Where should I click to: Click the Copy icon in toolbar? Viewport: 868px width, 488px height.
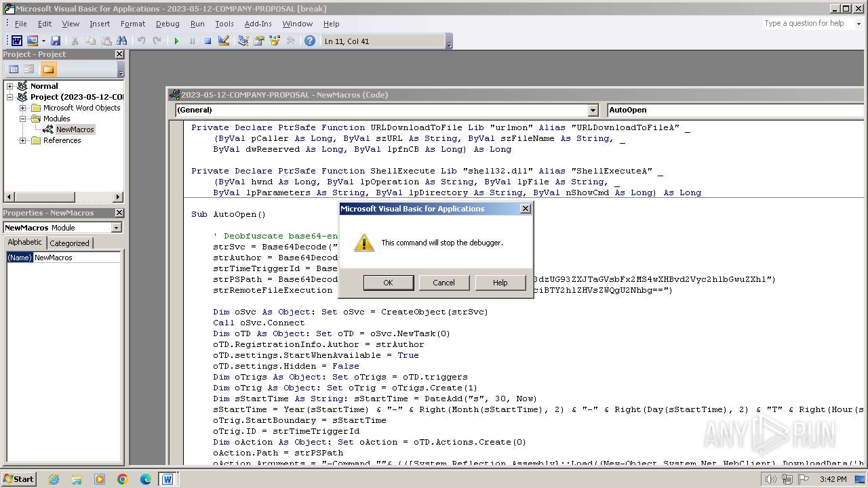(x=90, y=41)
